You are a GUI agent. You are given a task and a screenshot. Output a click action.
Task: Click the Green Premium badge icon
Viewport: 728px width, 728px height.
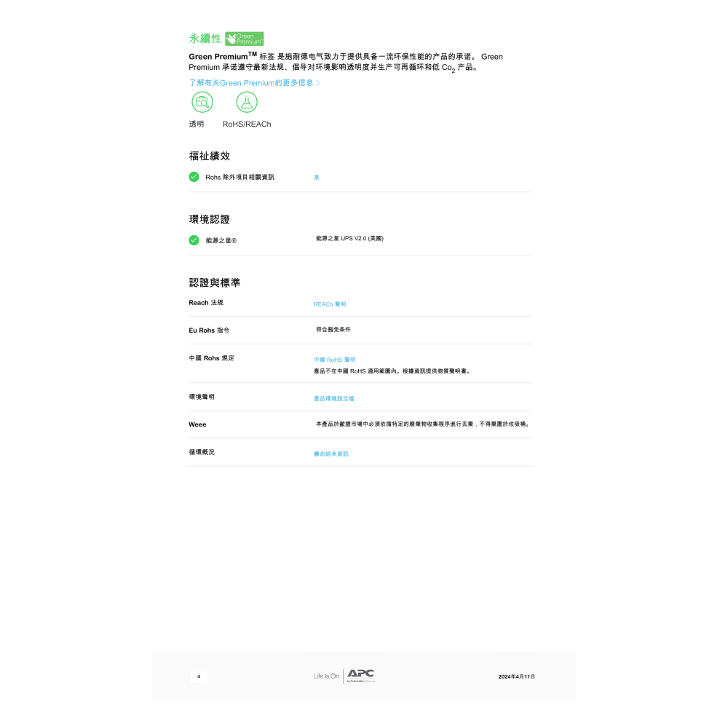pyautogui.click(x=245, y=38)
